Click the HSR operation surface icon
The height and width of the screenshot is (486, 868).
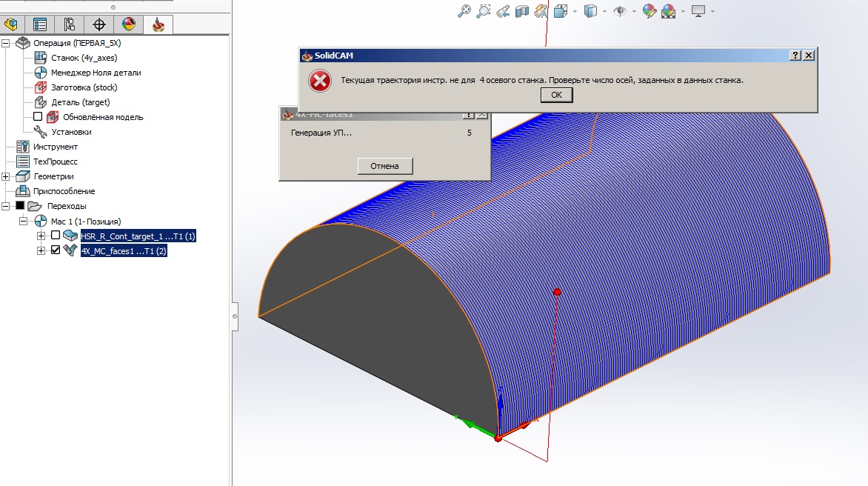pos(70,236)
